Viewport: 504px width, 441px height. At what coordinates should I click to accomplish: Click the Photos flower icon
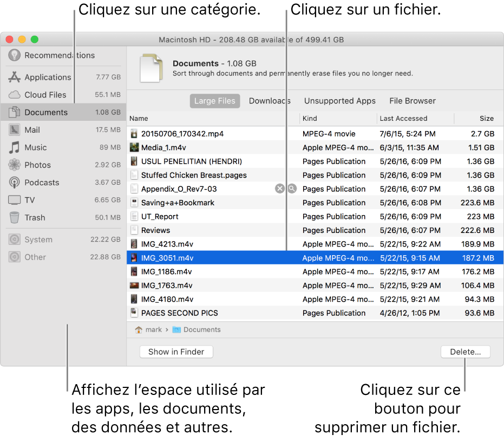[x=14, y=165]
